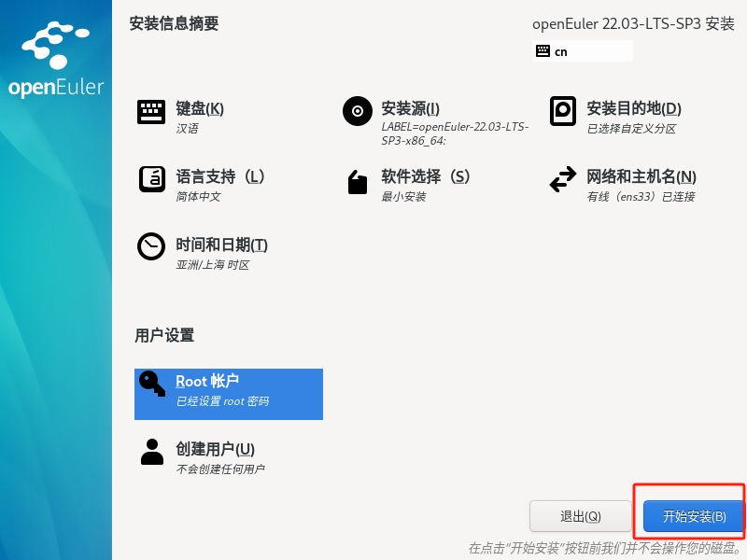The height and width of the screenshot is (560, 747).
Task: Click the 开始安装(B) button
Action: (x=694, y=516)
